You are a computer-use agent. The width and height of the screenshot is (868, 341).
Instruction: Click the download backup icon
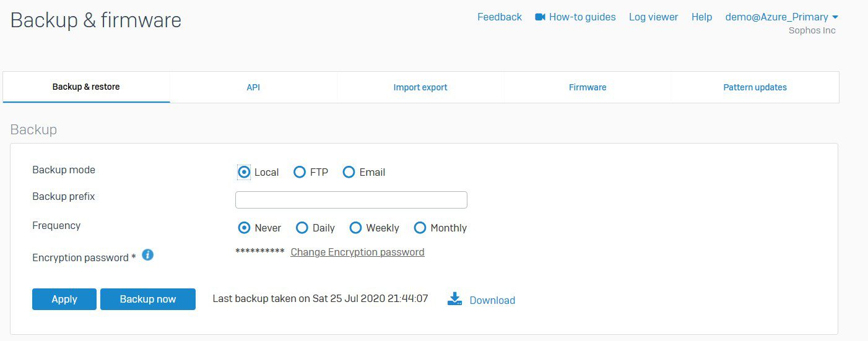[455, 300]
